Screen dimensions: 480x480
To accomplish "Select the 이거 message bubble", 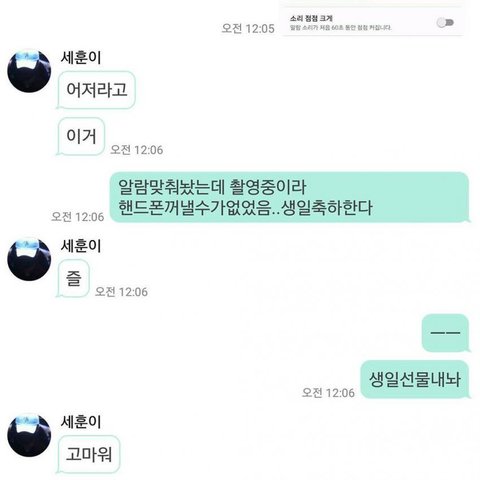I will [x=81, y=136].
